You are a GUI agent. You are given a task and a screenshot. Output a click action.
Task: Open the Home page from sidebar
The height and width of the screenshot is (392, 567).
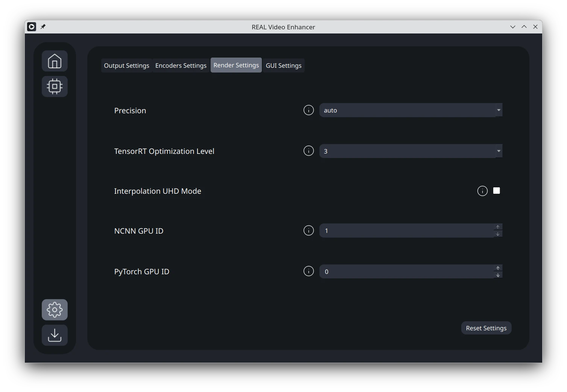click(x=55, y=61)
